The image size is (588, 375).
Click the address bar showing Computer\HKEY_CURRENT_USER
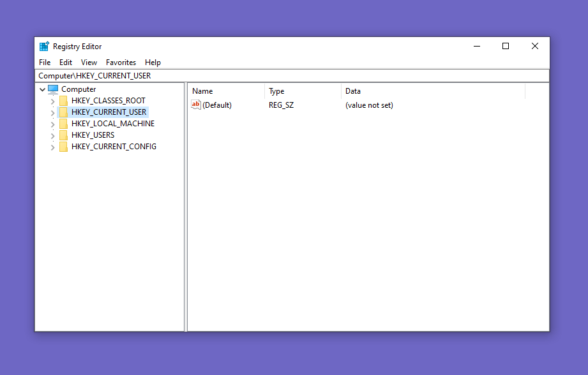tap(292, 76)
